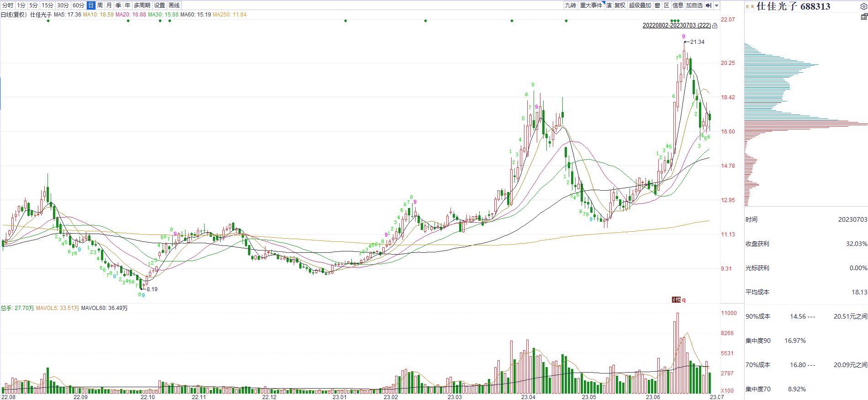Click the 日线(复权) chart label
The height and width of the screenshot is (400, 868).
(14, 15)
